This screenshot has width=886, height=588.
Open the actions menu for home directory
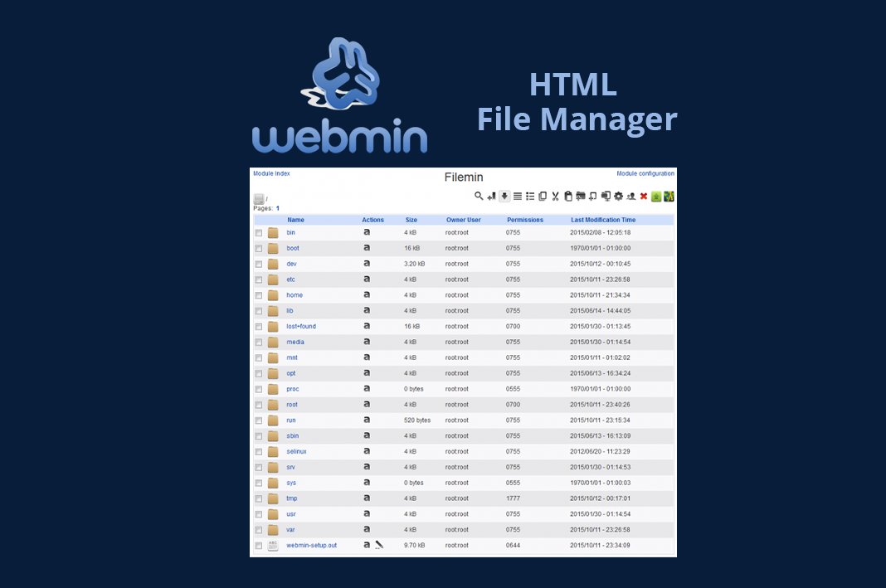click(366, 294)
